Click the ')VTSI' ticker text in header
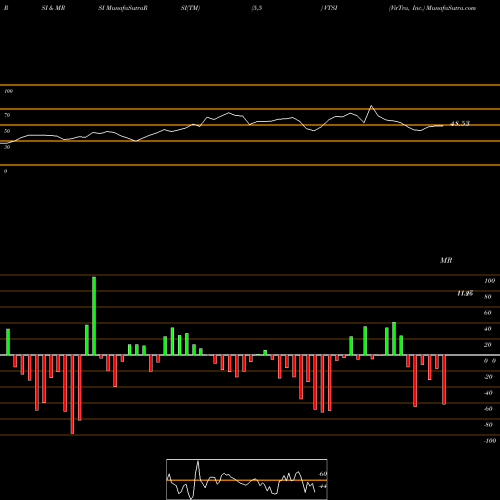 tap(329, 8)
